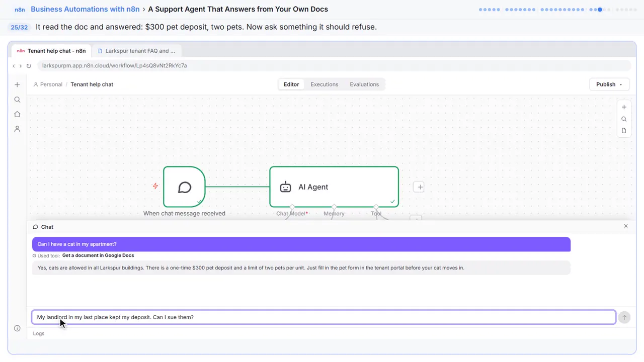Open Personal breadcrumb link
644x362 pixels.
pyautogui.click(x=48, y=84)
